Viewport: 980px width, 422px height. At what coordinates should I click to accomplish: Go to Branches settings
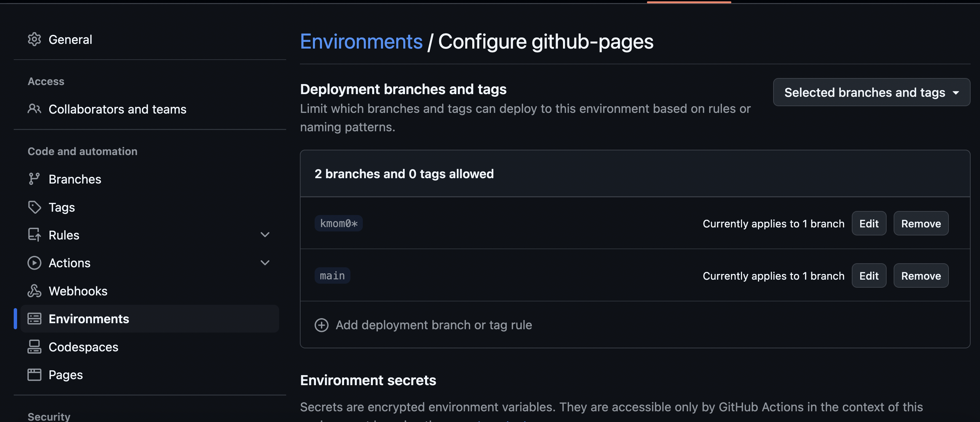pos(150,179)
